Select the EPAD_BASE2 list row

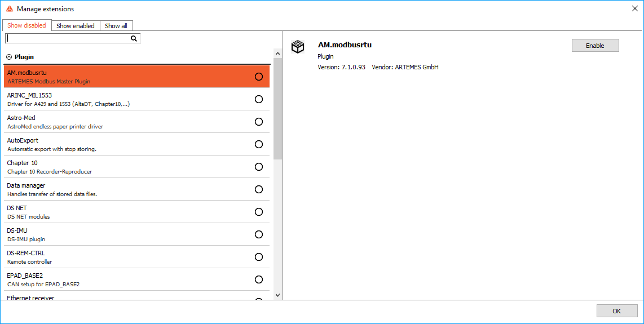pos(137,279)
